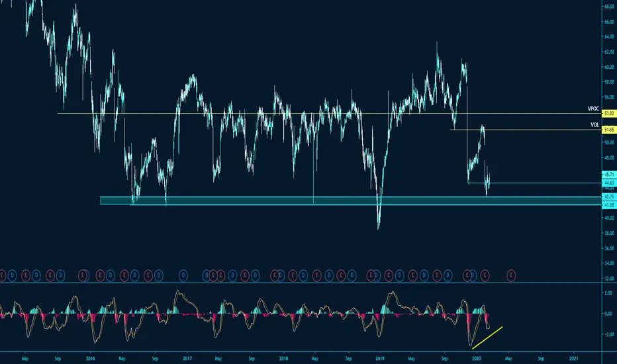Click the 2.00 oscillator scale value
This screenshot has height=364, width=617.
[x=608, y=293]
